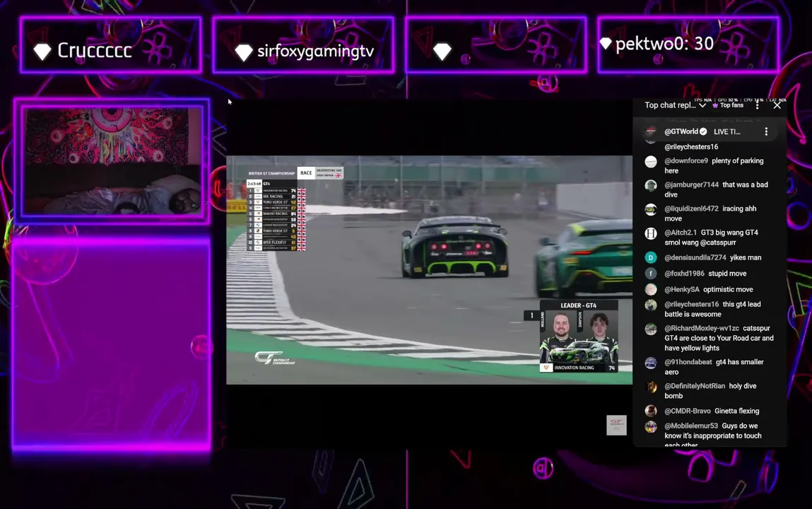Open the @Mobilelemur53 username

point(691,426)
